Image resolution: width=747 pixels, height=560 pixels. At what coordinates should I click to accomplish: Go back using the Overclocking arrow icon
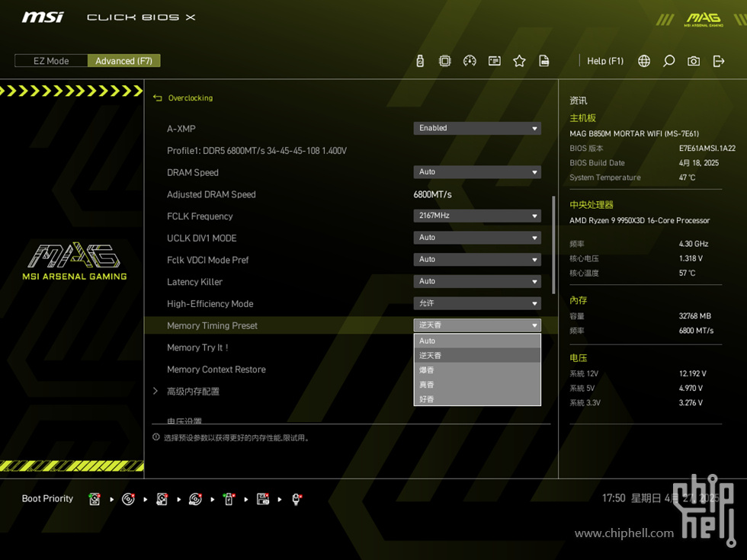158,98
